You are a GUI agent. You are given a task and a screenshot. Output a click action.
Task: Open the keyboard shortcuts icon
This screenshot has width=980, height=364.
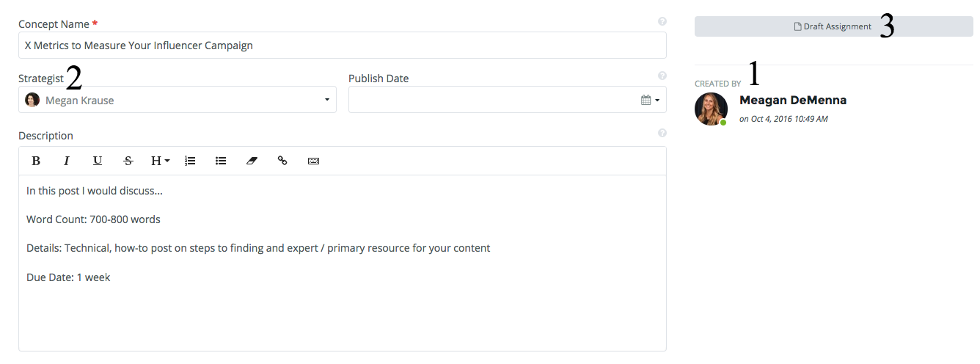pos(313,161)
